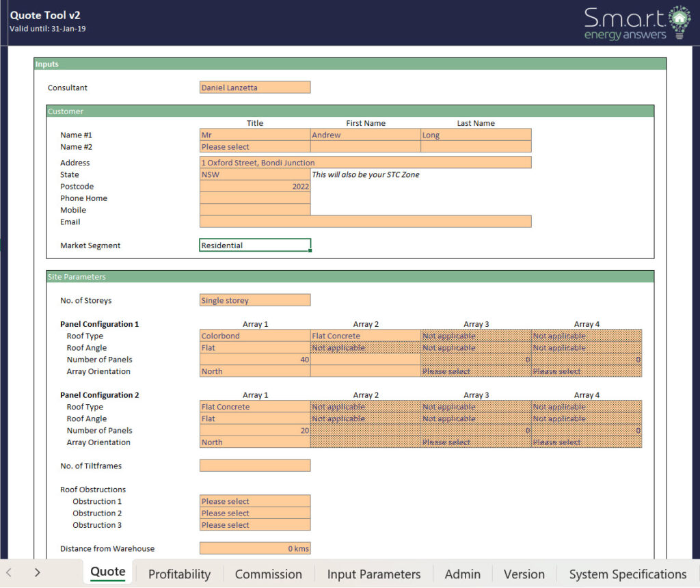
Task: Click Panel Configuration 1 label
Action: click(100, 324)
